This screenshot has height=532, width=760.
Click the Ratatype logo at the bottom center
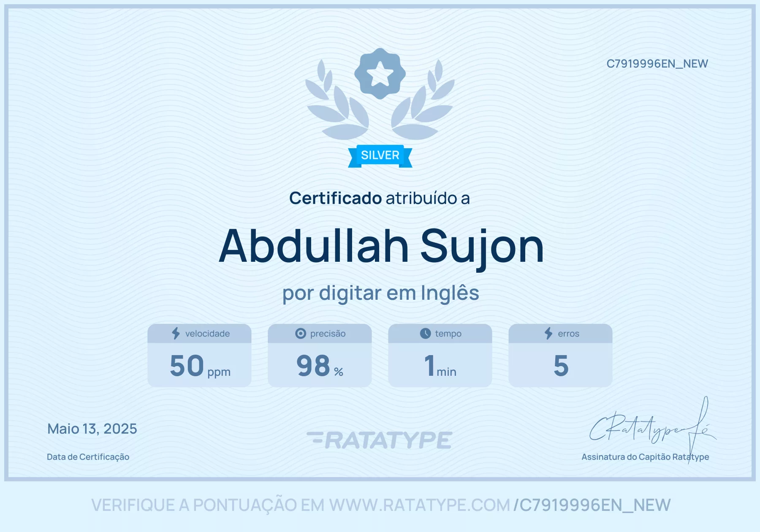pos(380,440)
